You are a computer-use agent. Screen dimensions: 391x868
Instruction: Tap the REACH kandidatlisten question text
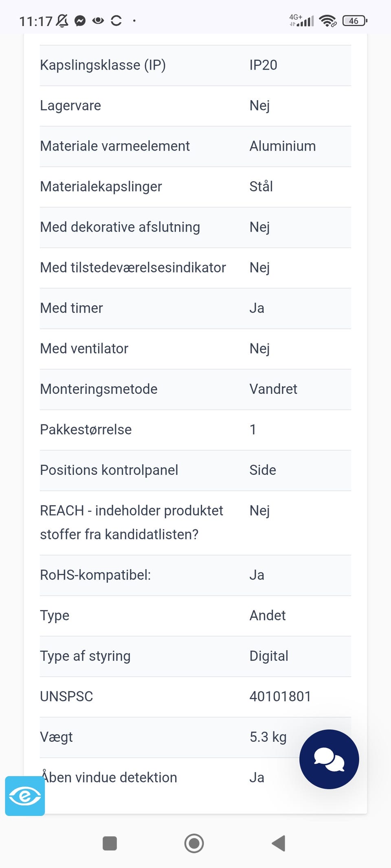[131, 523]
